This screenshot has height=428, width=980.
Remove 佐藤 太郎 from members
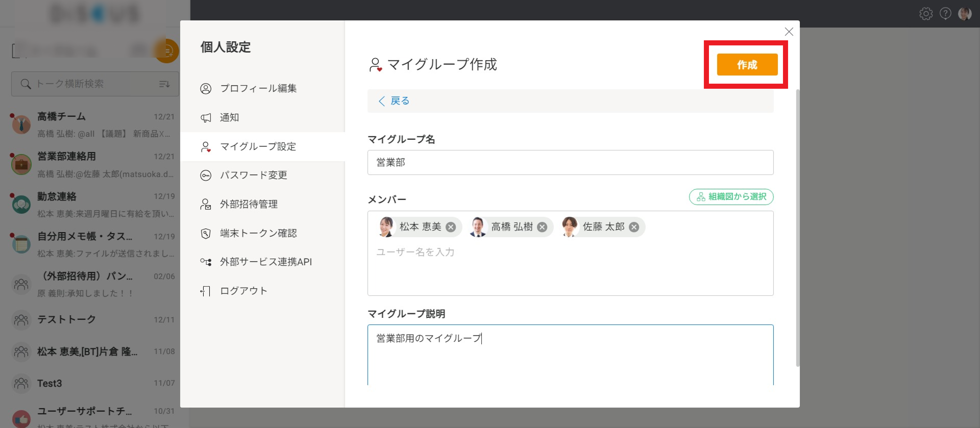coord(633,227)
